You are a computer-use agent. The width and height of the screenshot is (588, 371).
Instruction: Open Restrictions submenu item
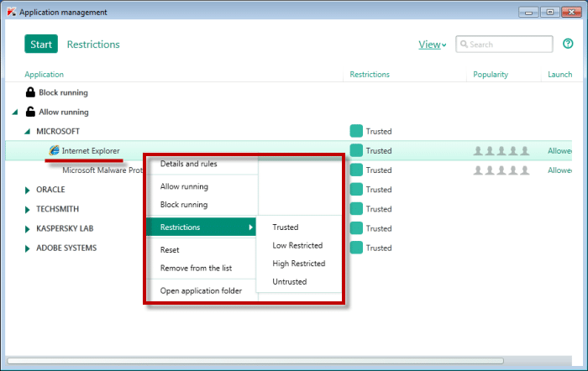pos(202,227)
